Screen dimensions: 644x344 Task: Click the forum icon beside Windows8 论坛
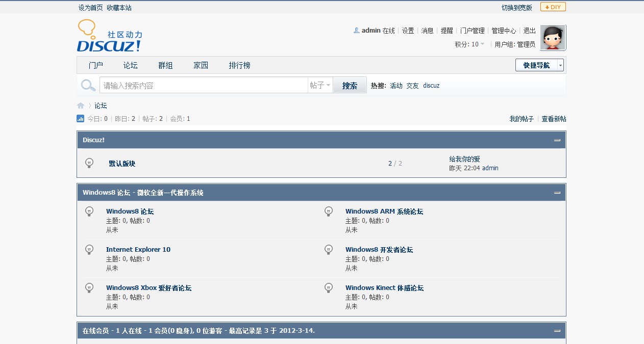[x=89, y=211]
